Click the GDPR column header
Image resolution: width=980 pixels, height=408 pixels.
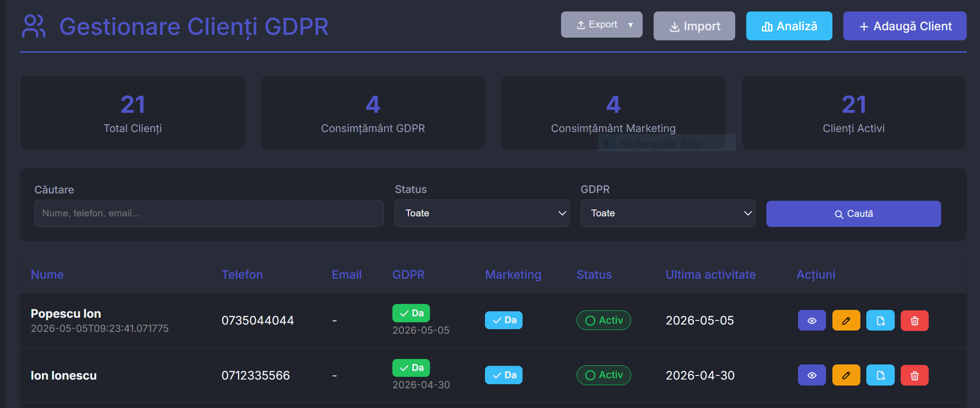[408, 275]
